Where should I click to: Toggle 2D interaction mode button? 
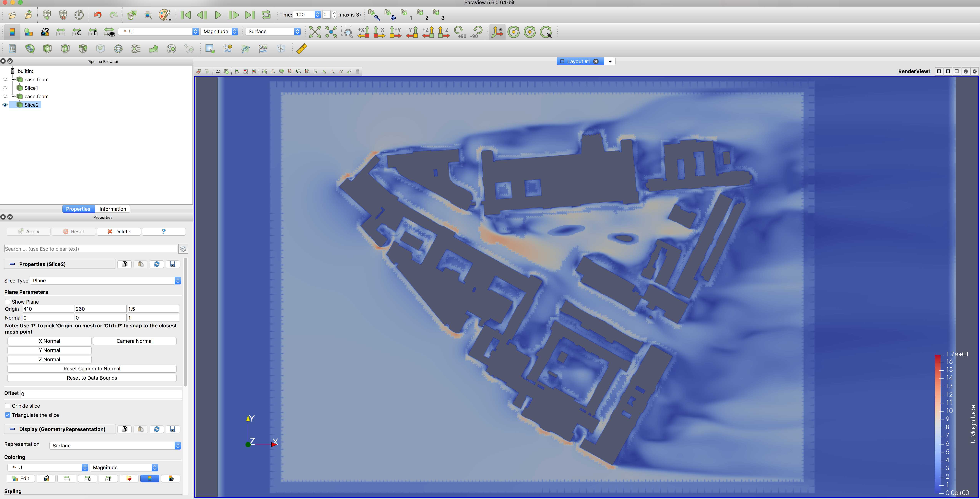click(218, 71)
